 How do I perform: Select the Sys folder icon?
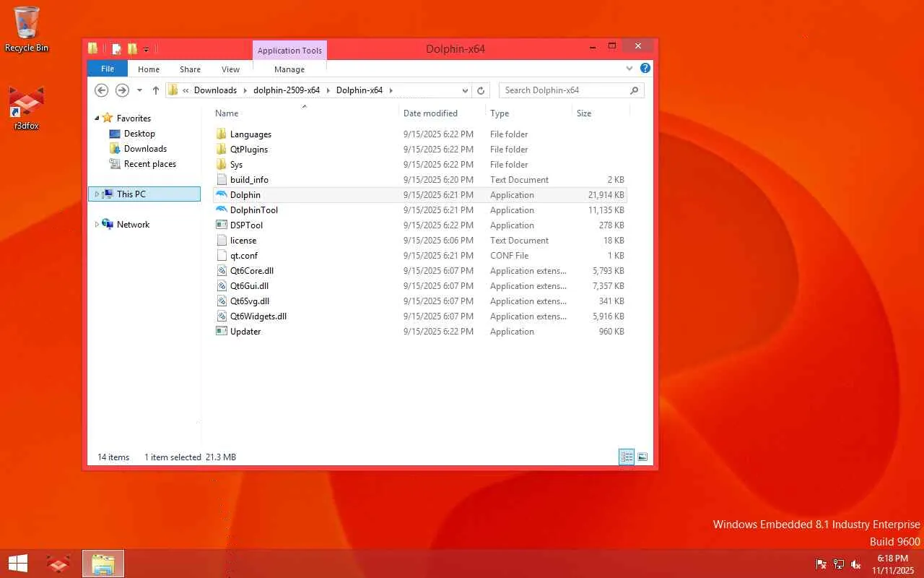click(x=222, y=165)
